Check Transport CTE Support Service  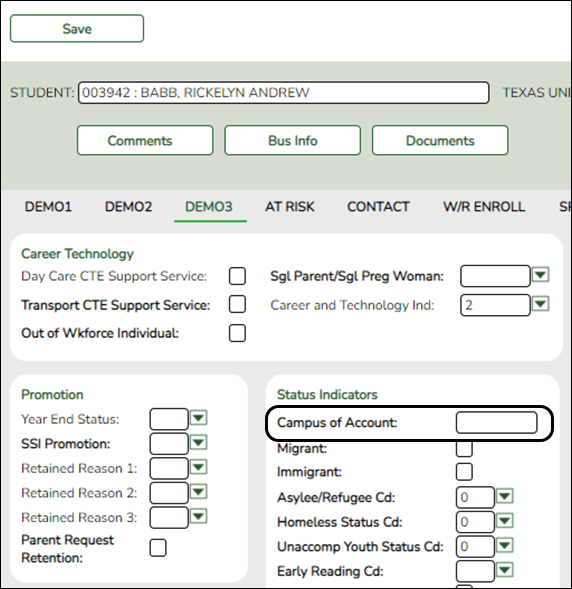point(237,304)
